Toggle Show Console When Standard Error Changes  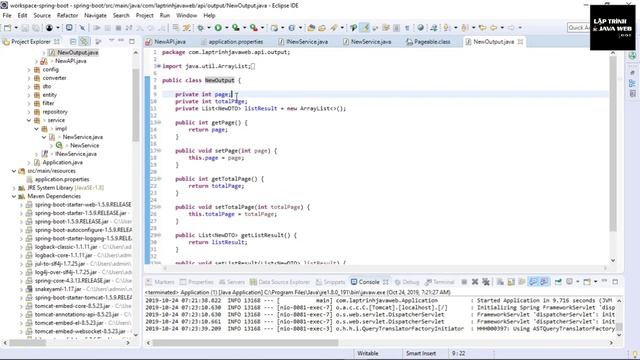[544, 282]
